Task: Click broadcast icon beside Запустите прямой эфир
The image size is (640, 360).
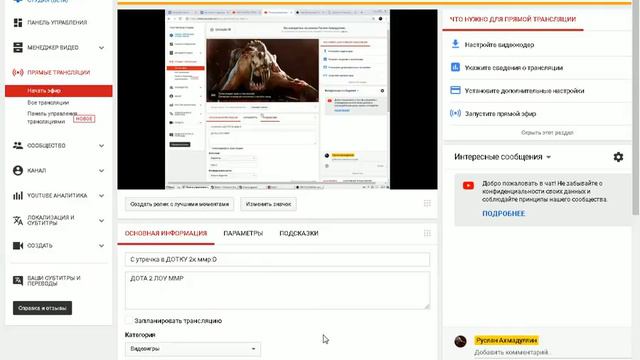Action: pos(456,113)
